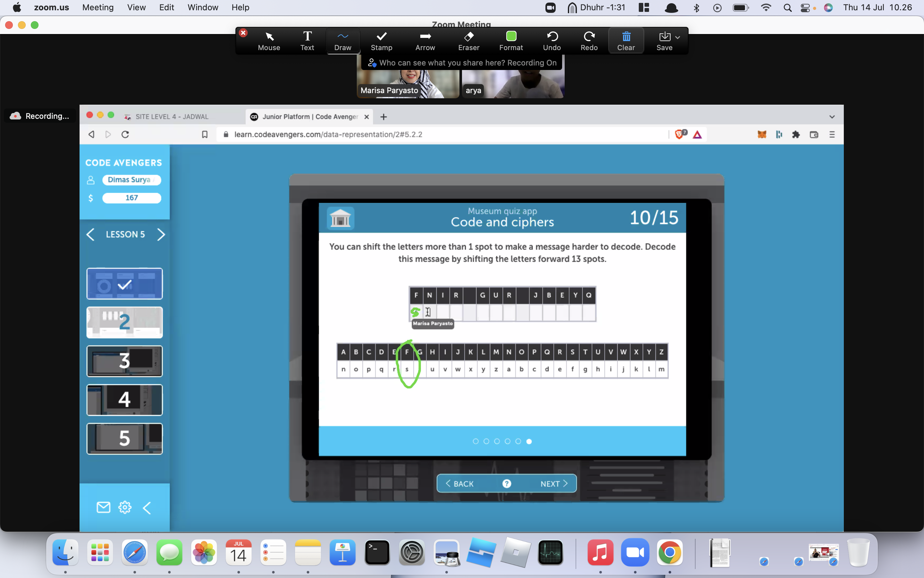Open lesson task thumbnail 4

pyautogui.click(x=124, y=400)
